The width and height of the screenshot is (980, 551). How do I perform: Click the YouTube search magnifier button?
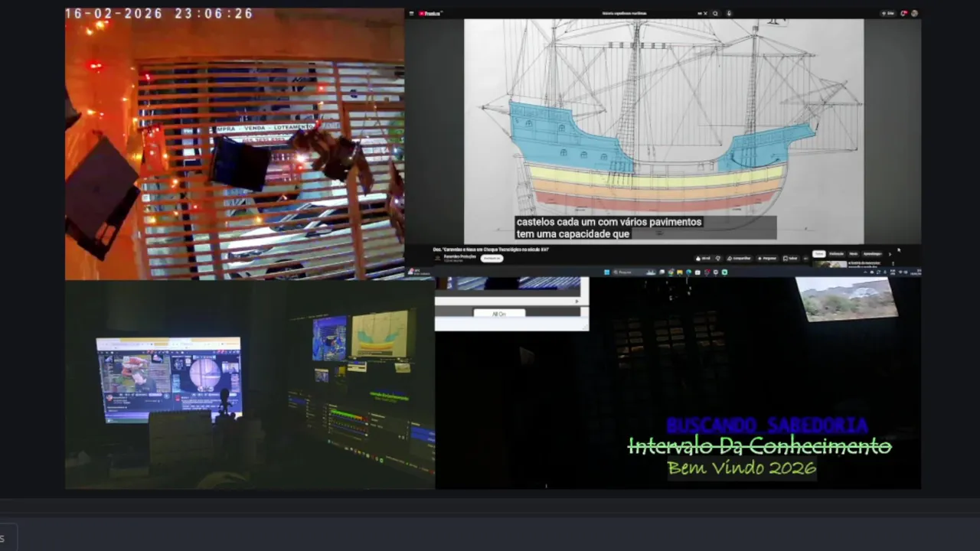coord(715,13)
